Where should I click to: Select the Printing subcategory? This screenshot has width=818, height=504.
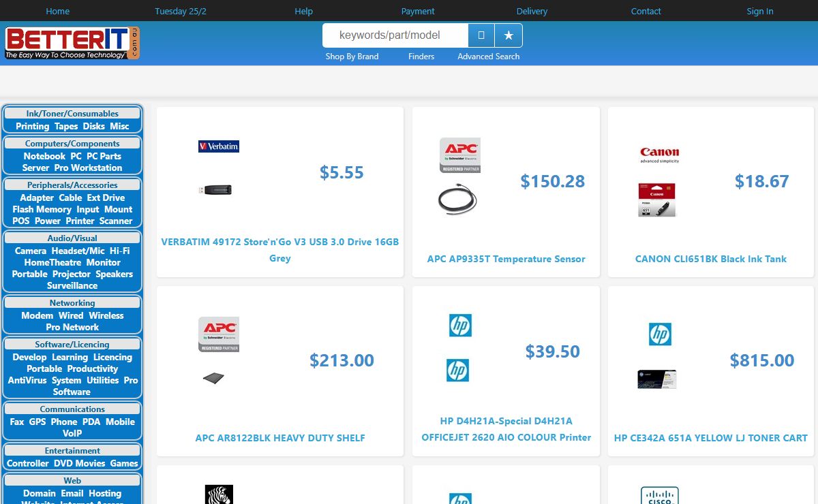pos(33,127)
